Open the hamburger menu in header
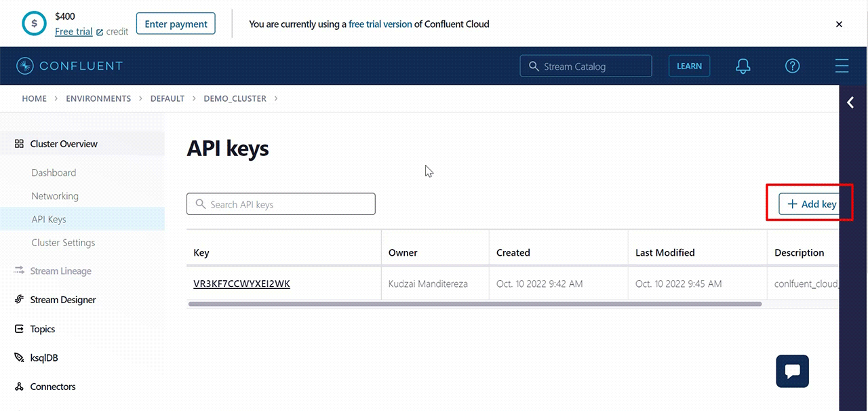The width and height of the screenshot is (868, 411). coord(842,66)
